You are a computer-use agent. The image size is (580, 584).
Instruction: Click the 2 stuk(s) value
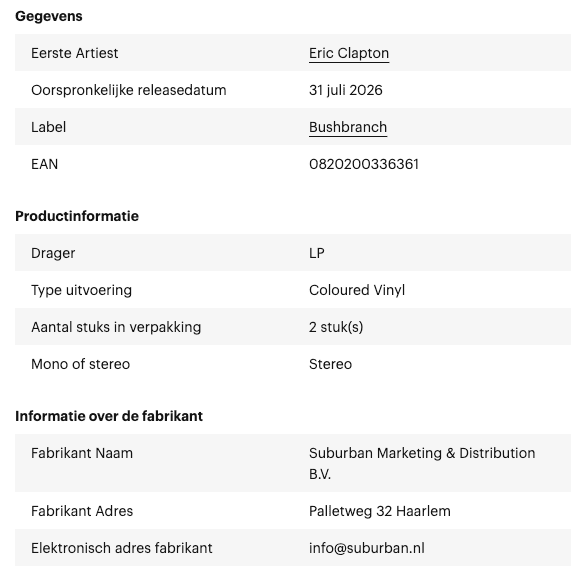336,327
